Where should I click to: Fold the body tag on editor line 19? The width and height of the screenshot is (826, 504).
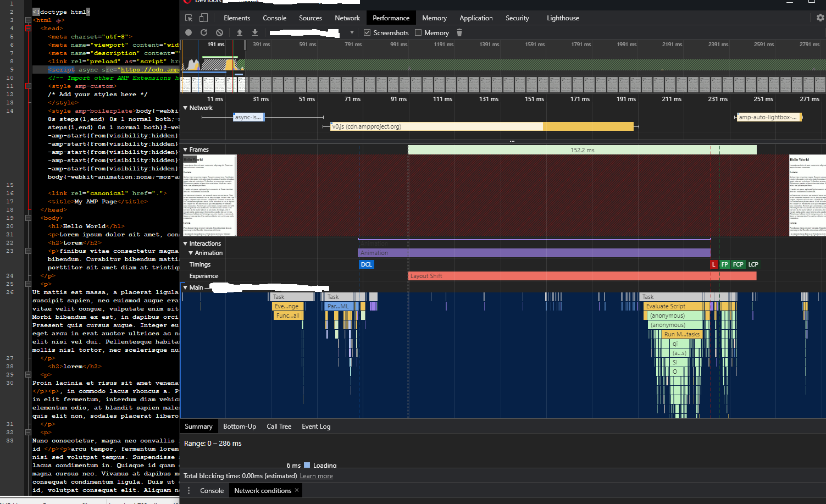pyautogui.click(x=29, y=218)
